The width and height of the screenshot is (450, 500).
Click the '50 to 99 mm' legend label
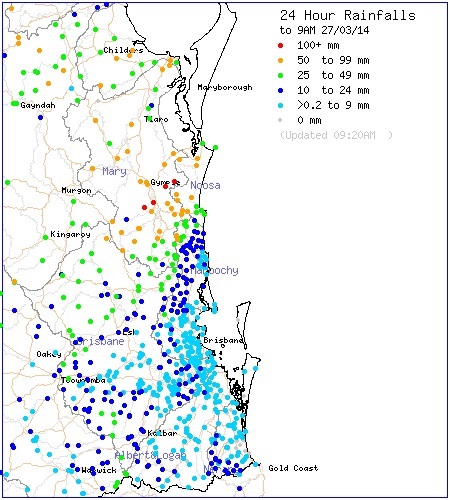click(333, 60)
